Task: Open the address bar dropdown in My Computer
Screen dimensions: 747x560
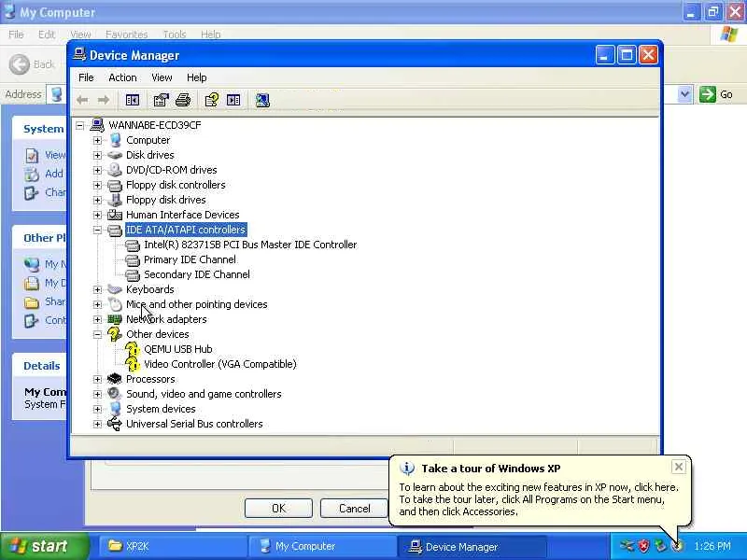Action: (x=684, y=94)
